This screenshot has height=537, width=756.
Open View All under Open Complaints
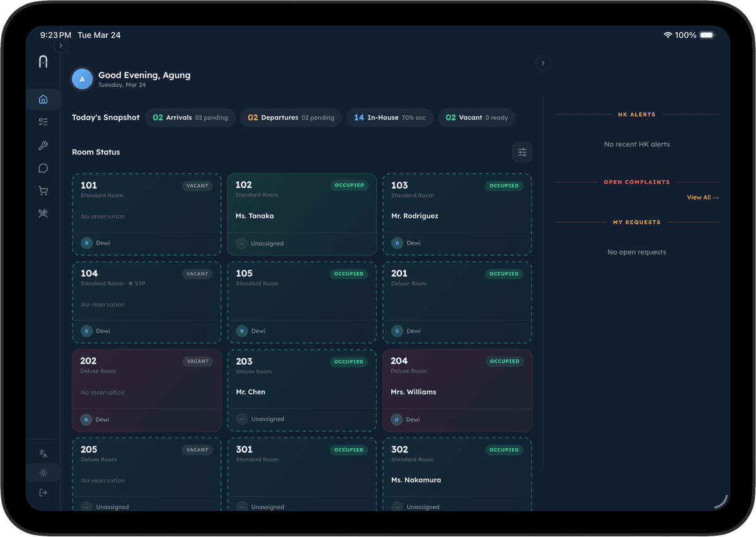tap(702, 197)
